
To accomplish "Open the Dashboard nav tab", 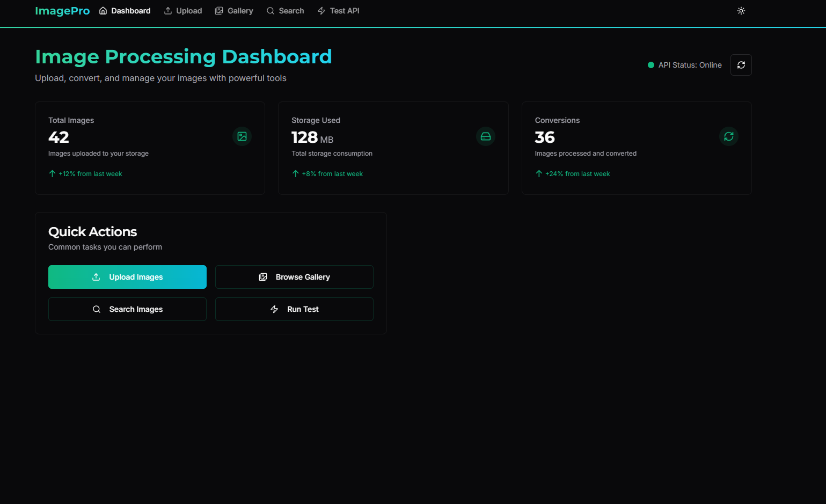I will pos(125,11).
